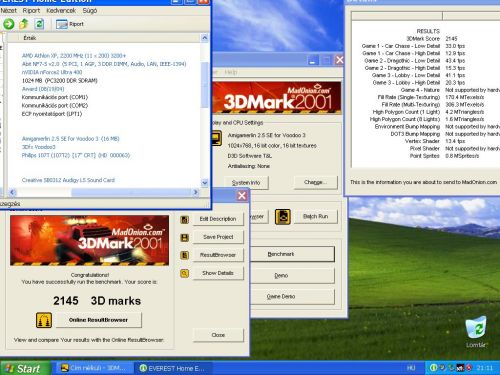Image resolution: width=500 pixels, height=375 pixels.
Task: Click the EVEREST list scroll-up arrow
Action: point(205,38)
